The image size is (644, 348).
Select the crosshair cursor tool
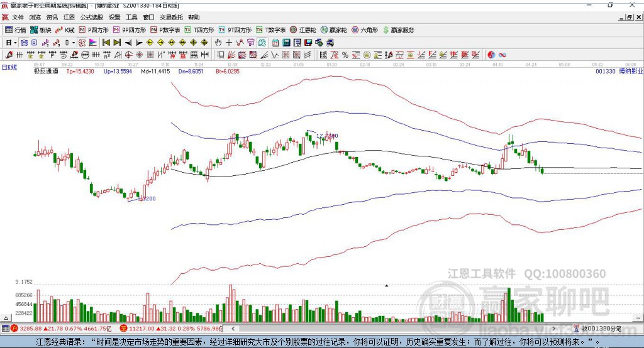[x=229, y=43]
